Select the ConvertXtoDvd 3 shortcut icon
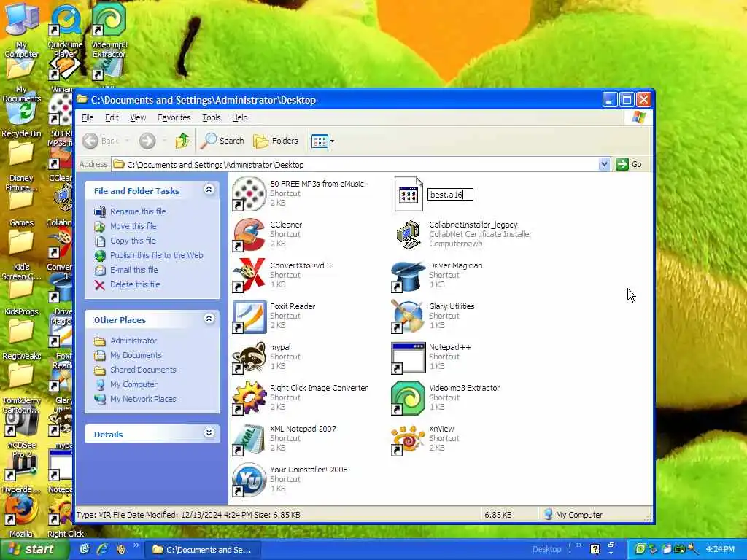Screen dimensions: 747x560 point(249,275)
